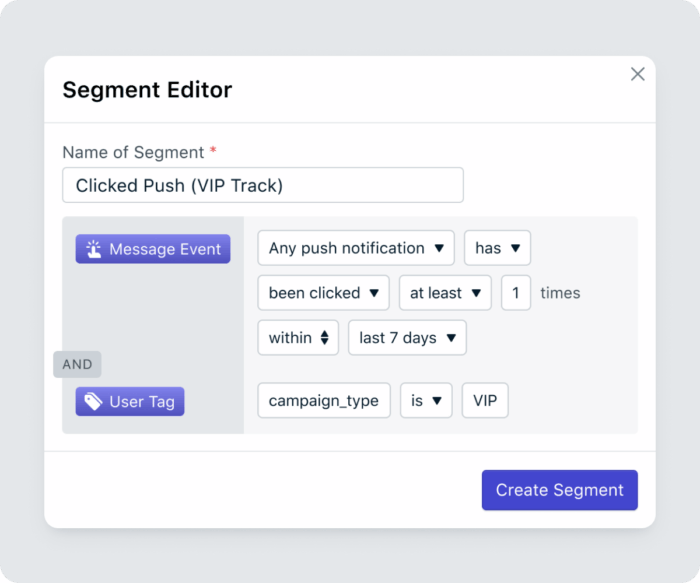700x583 pixels.
Task: Click the times count field showing 1
Action: click(x=516, y=293)
